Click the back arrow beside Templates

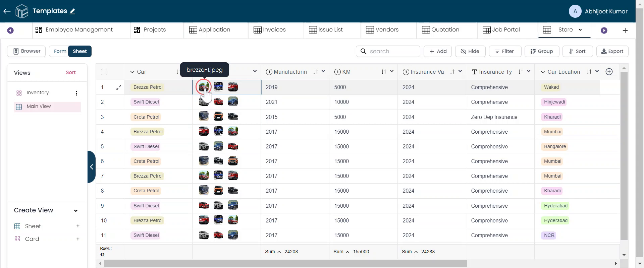[7, 11]
